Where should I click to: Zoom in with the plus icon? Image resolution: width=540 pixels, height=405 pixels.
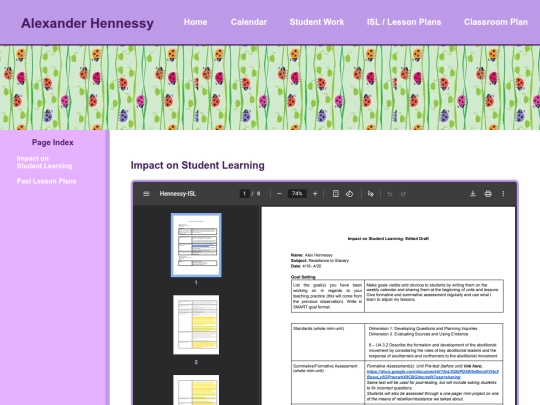(x=315, y=194)
